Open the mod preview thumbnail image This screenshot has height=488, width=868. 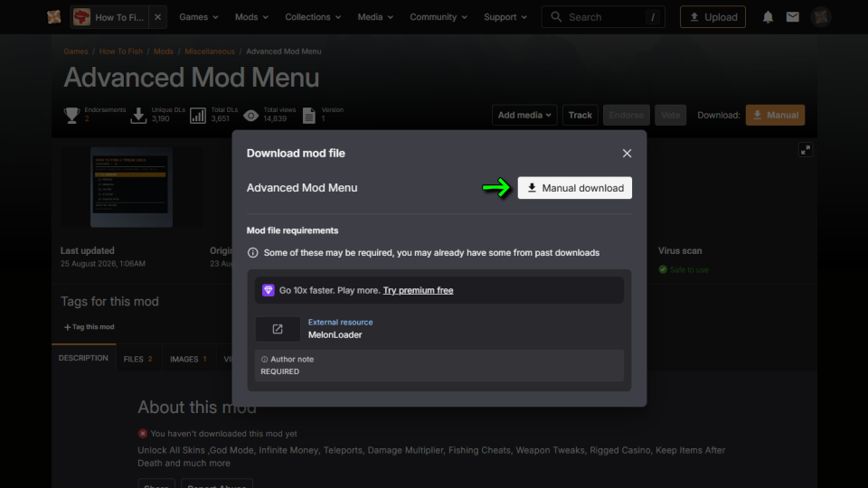[131, 187]
